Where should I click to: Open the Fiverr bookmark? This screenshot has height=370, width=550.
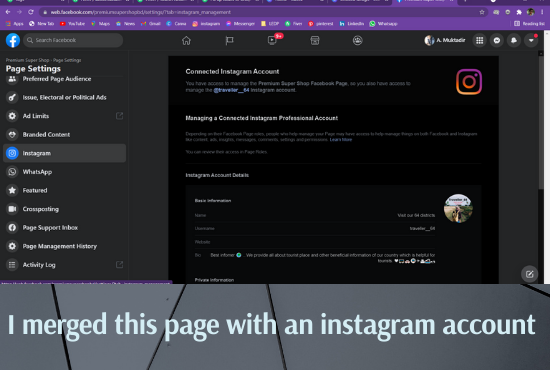[x=294, y=23]
